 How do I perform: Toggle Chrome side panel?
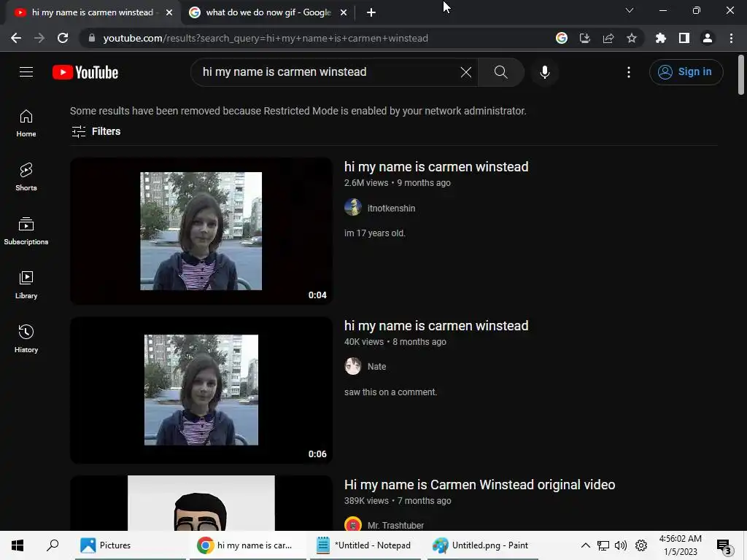pos(684,38)
